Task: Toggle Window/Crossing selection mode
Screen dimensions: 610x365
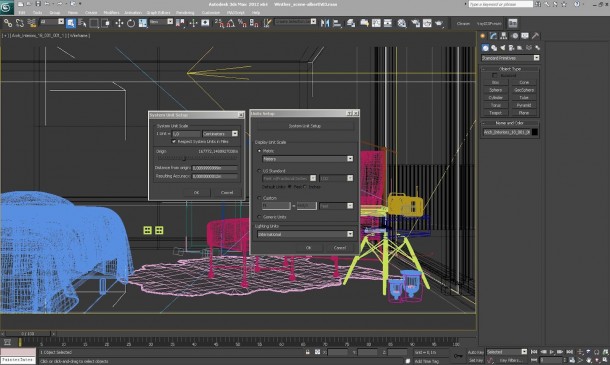Action: coord(105,23)
